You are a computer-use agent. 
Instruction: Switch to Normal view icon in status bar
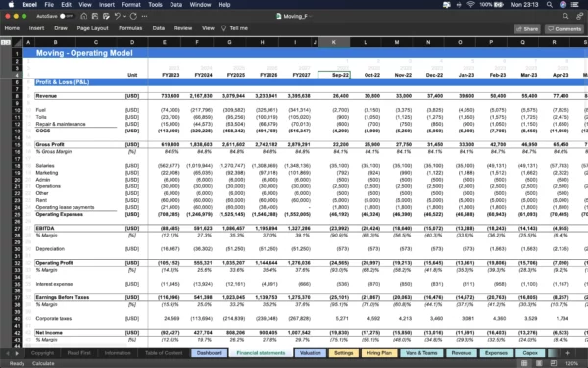tap(524, 363)
